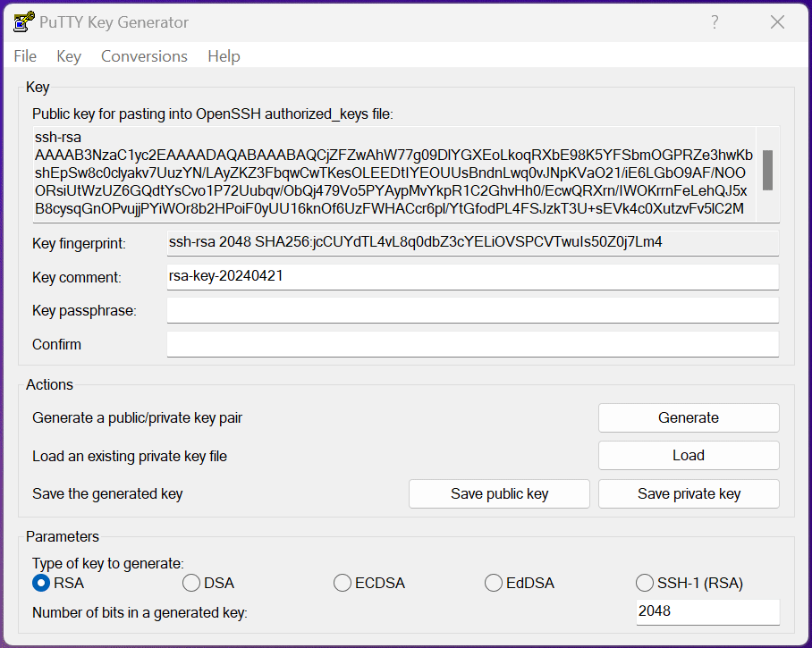Click 'Save the generated key' text
The height and width of the screenshot is (648, 812).
tap(107, 494)
